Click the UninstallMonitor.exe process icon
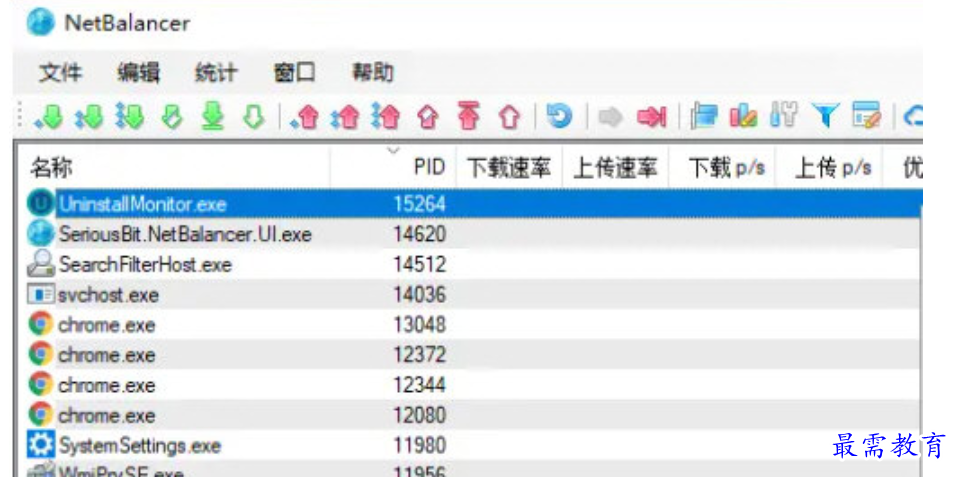The height and width of the screenshot is (477, 954). [40, 204]
